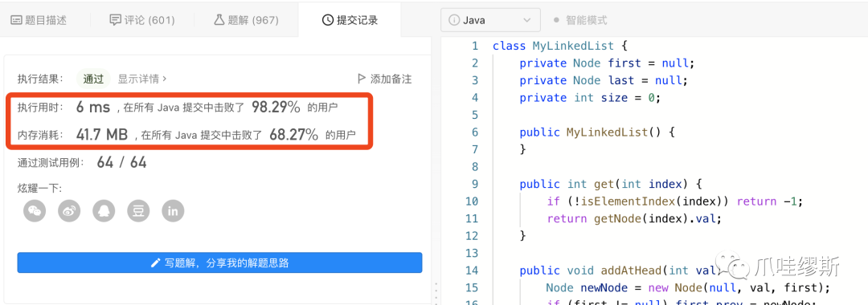Share result via QQ bell icon
The width and height of the screenshot is (868, 305).
click(x=104, y=210)
